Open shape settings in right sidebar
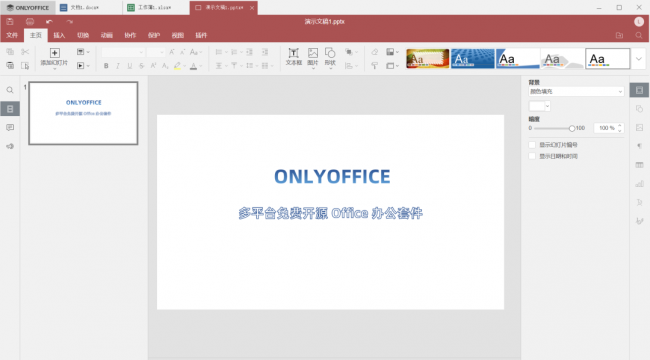This screenshot has width=650, height=360. tap(639, 109)
